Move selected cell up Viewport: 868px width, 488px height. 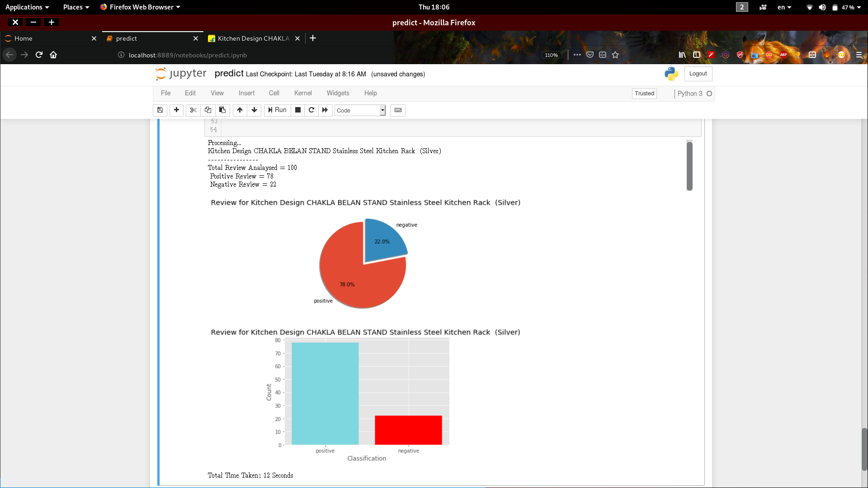pos(240,110)
